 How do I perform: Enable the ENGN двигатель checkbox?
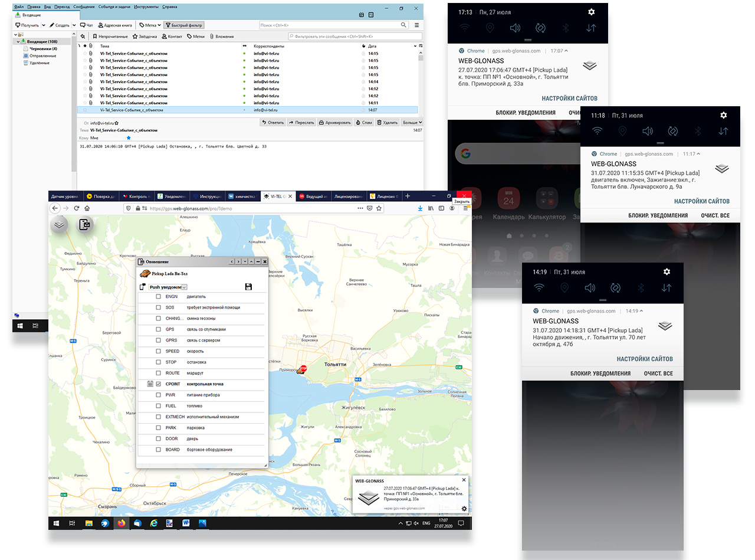(x=158, y=297)
